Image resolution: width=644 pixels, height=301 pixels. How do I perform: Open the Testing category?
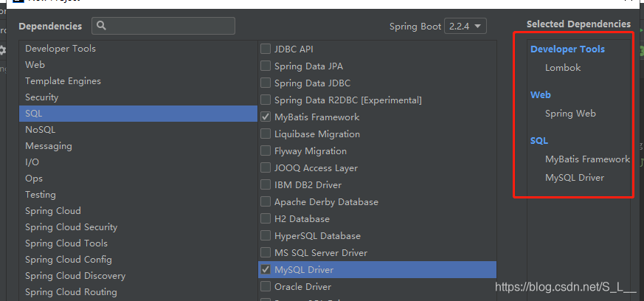pos(138,195)
